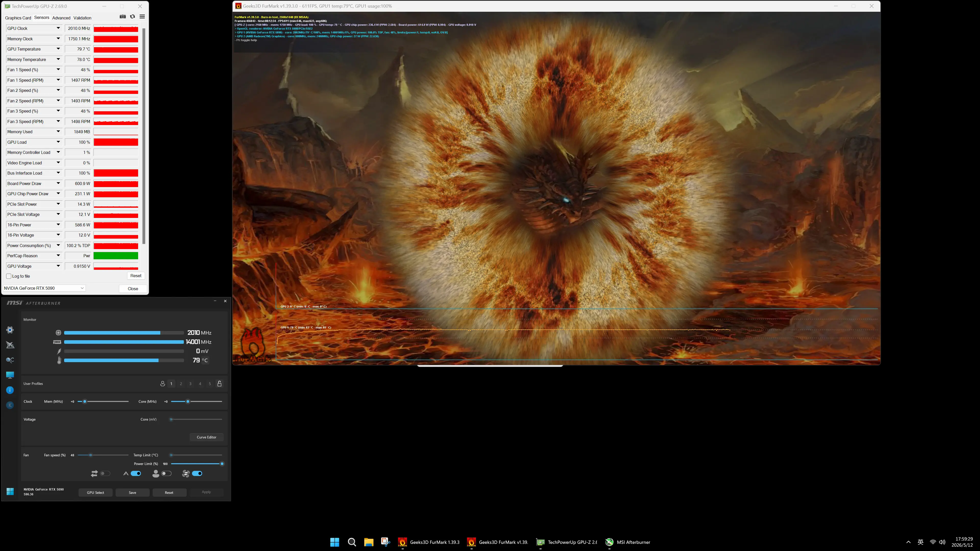Switch to the Graphics Card tab
Image resolution: width=980 pixels, height=551 pixels.
(18, 18)
